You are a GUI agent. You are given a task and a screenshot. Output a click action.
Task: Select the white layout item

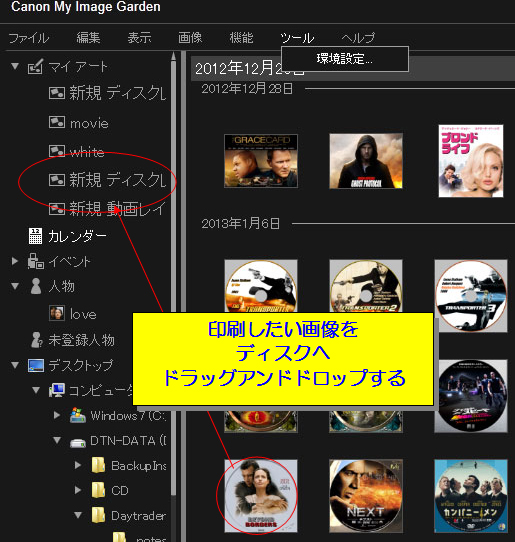pyautogui.click(x=76, y=151)
